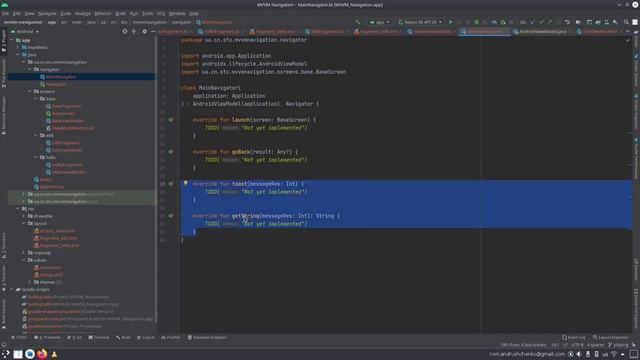Open the app run configuration dropdown

380,22
